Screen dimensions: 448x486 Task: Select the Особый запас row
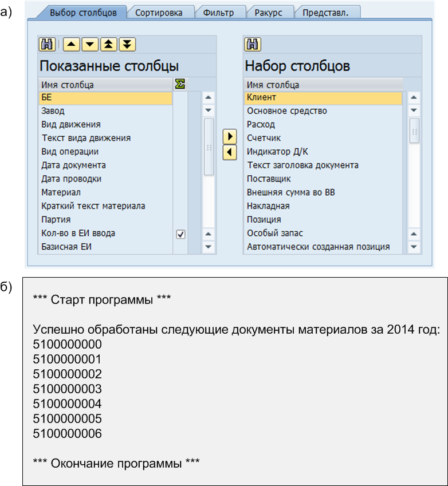[x=323, y=234]
